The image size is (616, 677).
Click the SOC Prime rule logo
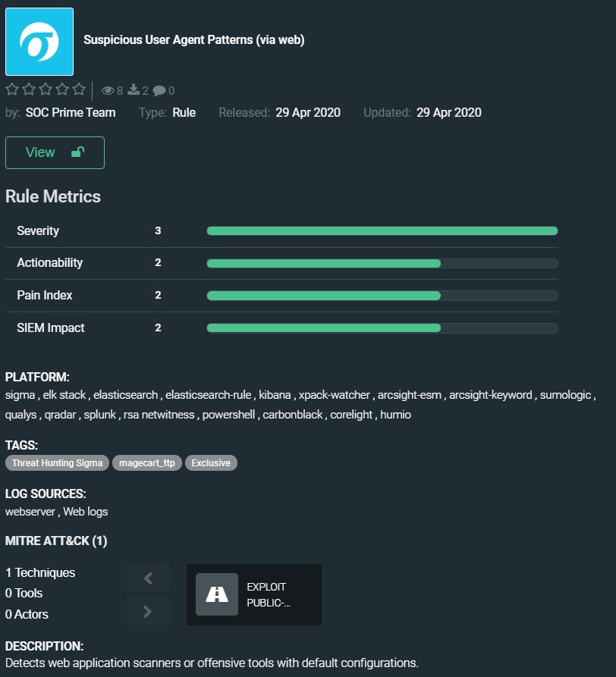click(x=39, y=42)
